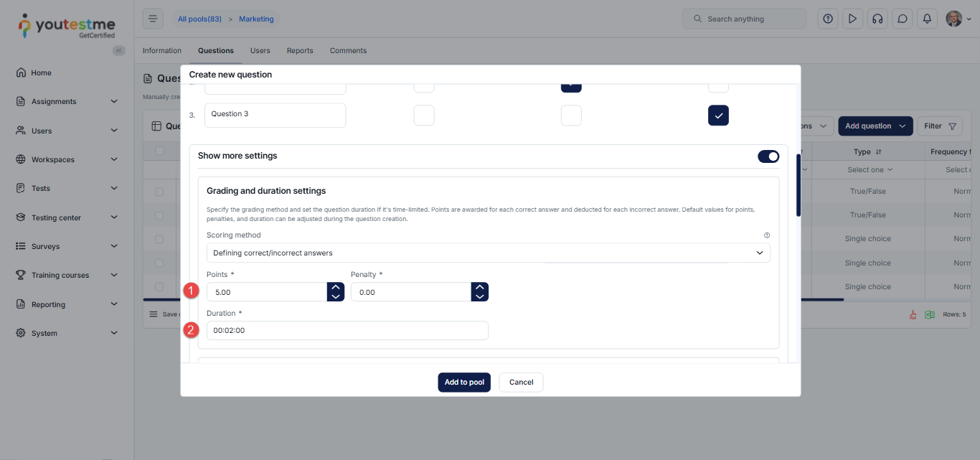
Task: Switch to Users tab in pool
Action: [x=260, y=51]
